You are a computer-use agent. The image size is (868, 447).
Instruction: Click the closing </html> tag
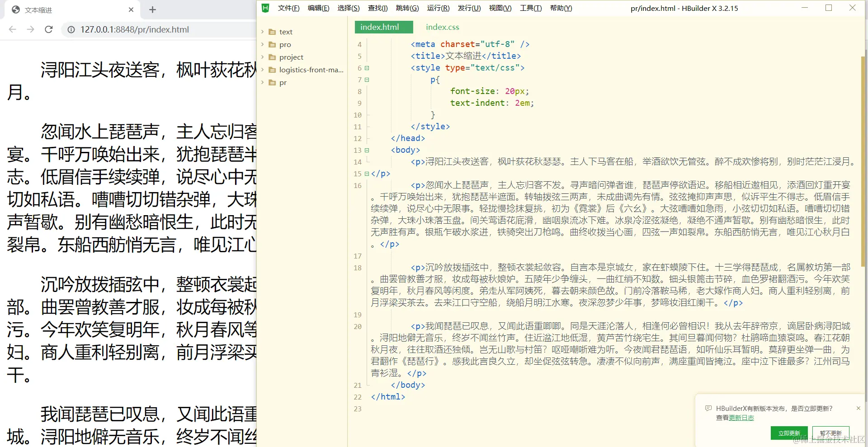[388, 397]
